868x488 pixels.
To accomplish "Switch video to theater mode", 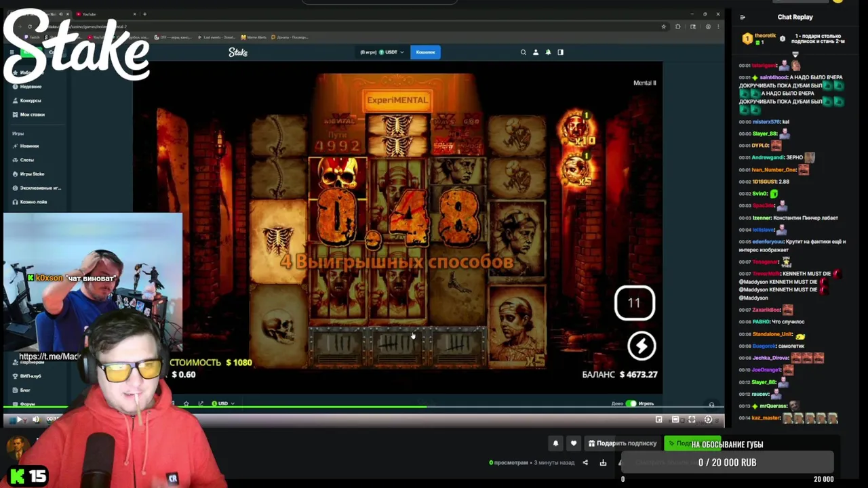I will [x=675, y=420].
